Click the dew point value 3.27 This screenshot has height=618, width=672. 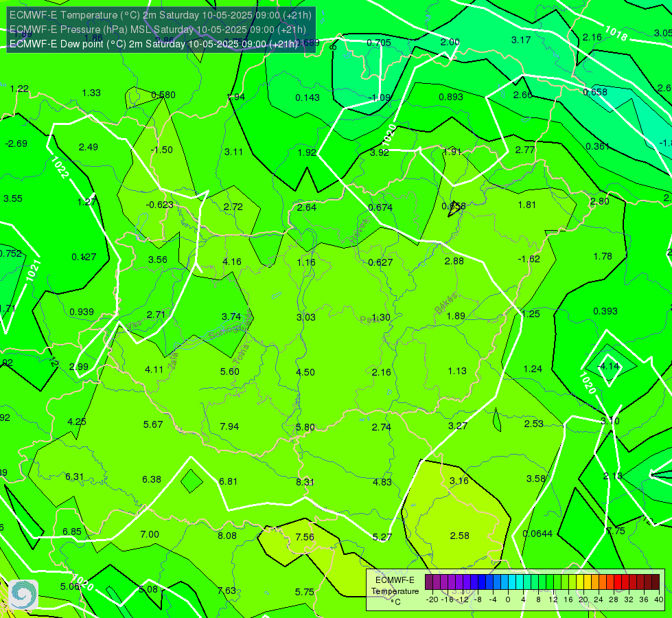pyautogui.click(x=458, y=426)
